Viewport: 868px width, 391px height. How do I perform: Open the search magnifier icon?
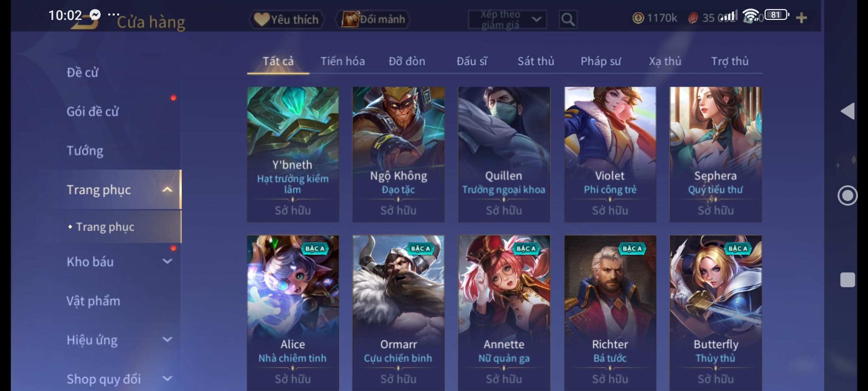[568, 19]
